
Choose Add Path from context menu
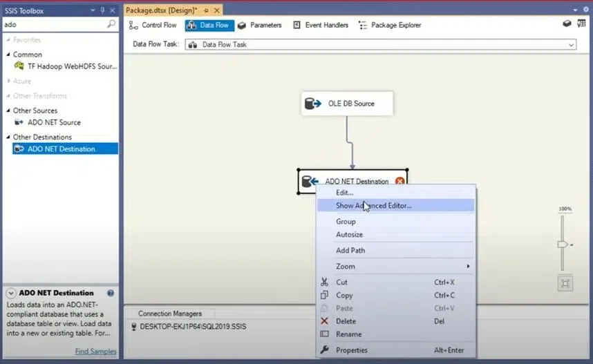(x=395, y=250)
